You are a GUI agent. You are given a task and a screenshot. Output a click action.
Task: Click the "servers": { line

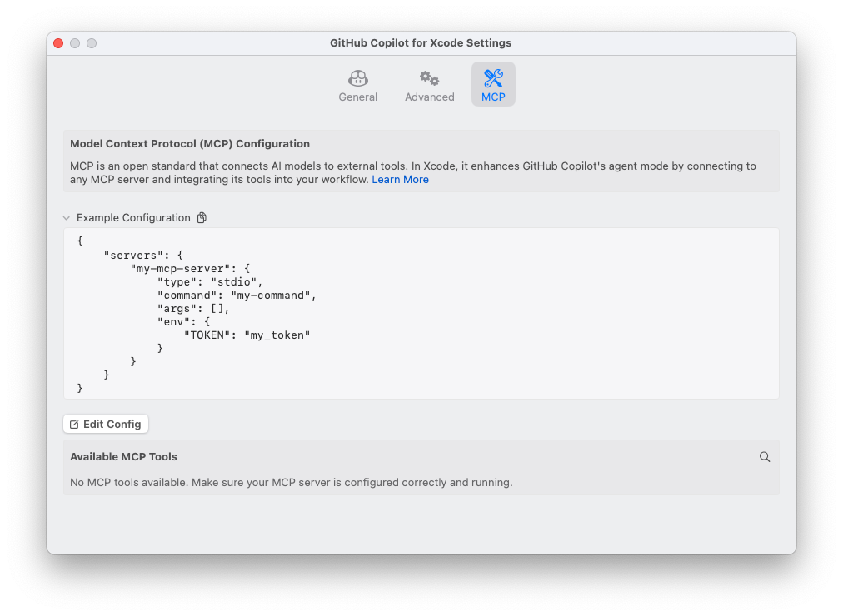tap(143, 255)
